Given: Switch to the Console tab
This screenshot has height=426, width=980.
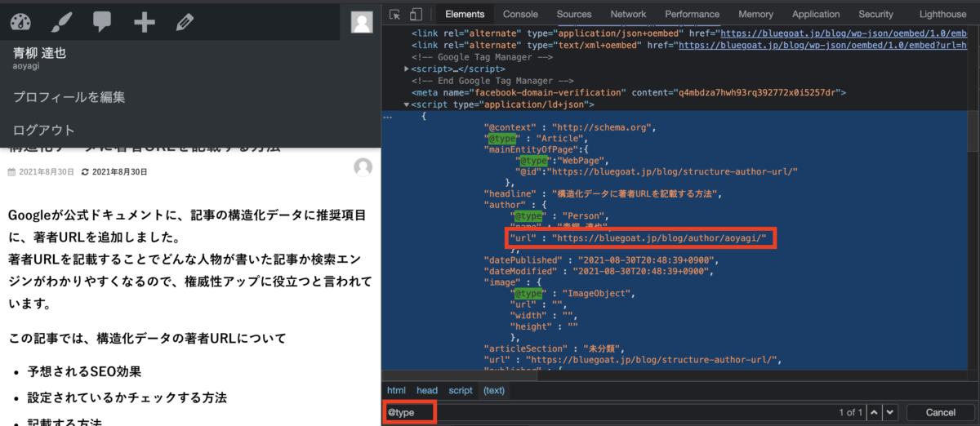Looking at the screenshot, I should pos(520,14).
